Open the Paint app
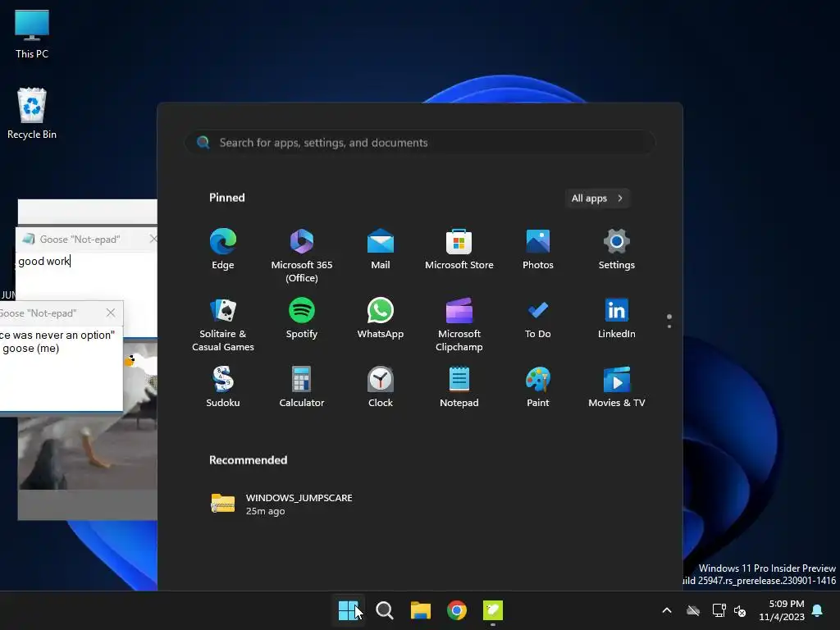The width and height of the screenshot is (840, 630). [x=538, y=387]
